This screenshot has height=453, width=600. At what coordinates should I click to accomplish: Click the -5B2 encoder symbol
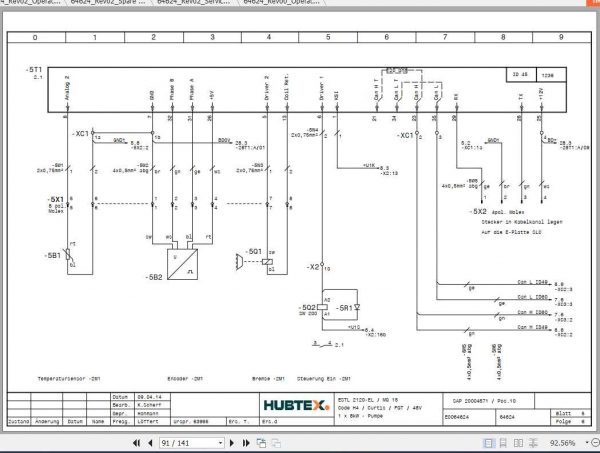[x=182, y=264]
